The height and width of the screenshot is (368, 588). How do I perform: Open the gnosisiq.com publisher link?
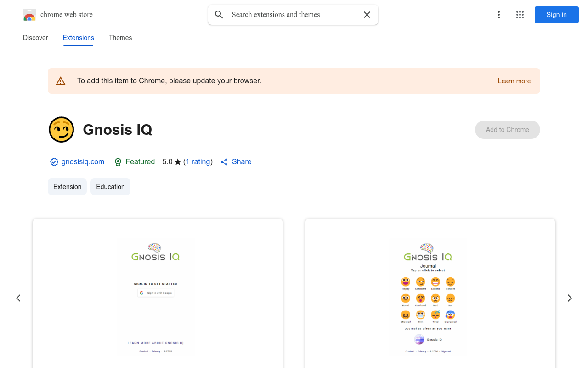pyautogui.click(x=83, y=162)
